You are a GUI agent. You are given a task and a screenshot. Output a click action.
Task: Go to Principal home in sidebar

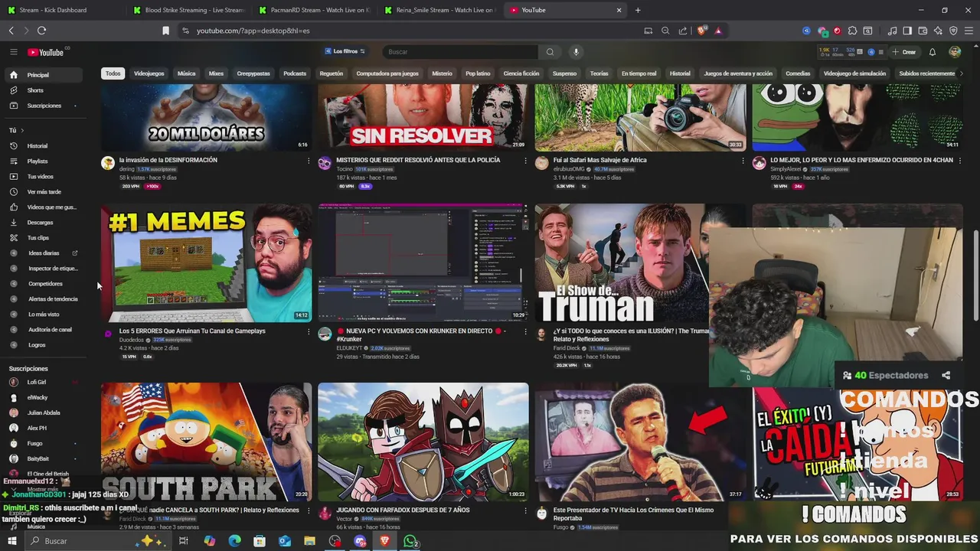(44, 75)
